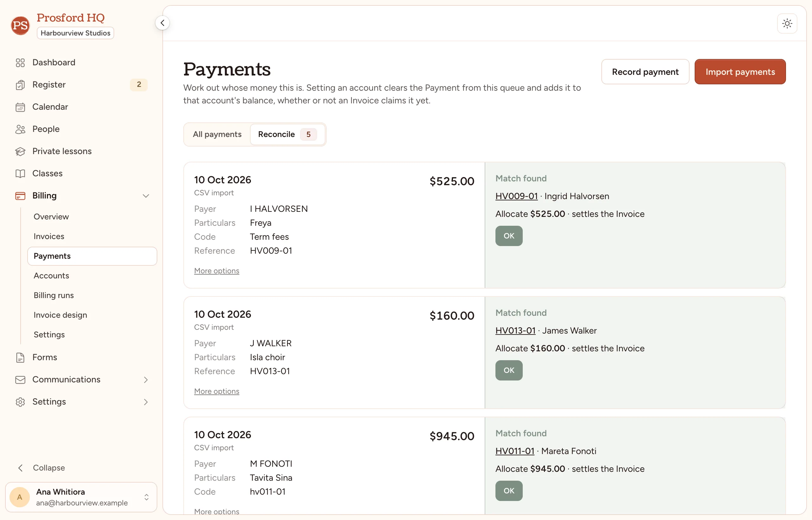Click the Prosford HQ PS logo
Screen dimensions: 812x520
pos(20,25)
